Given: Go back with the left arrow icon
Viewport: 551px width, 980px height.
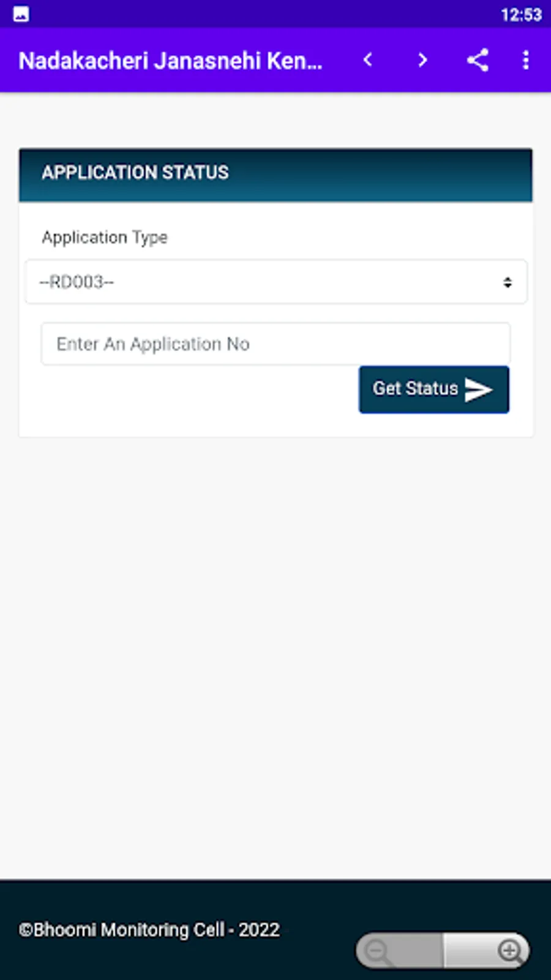Looking at the screenshot, I should coord(367,60).
